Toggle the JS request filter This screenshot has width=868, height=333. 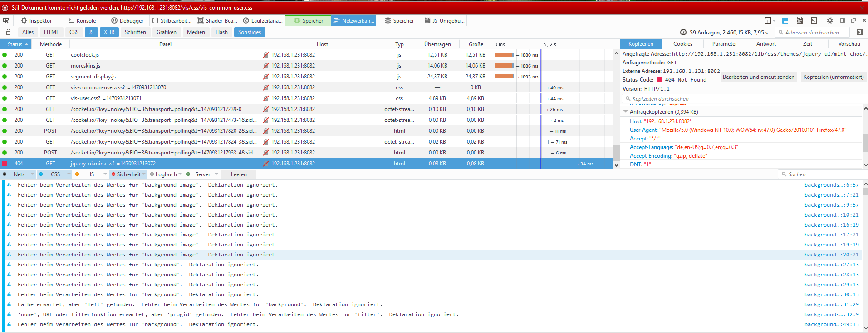pyautogui.click(x=91, y=32)
